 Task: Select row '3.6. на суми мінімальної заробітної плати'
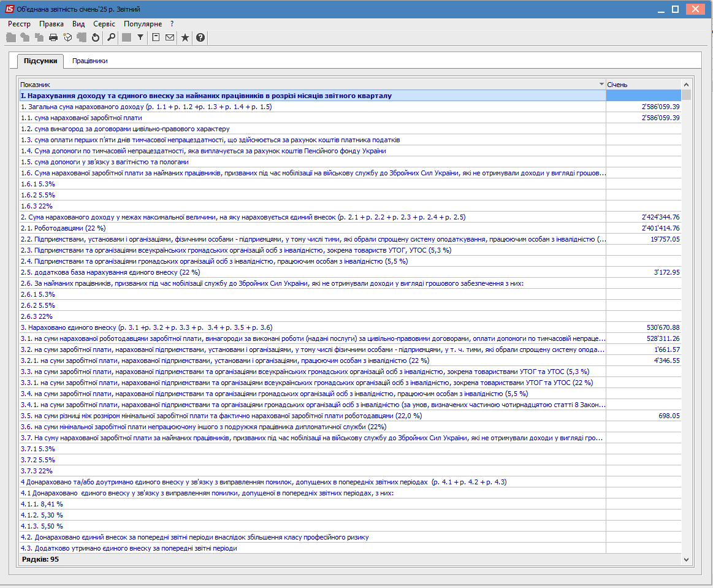coord(350,427)
